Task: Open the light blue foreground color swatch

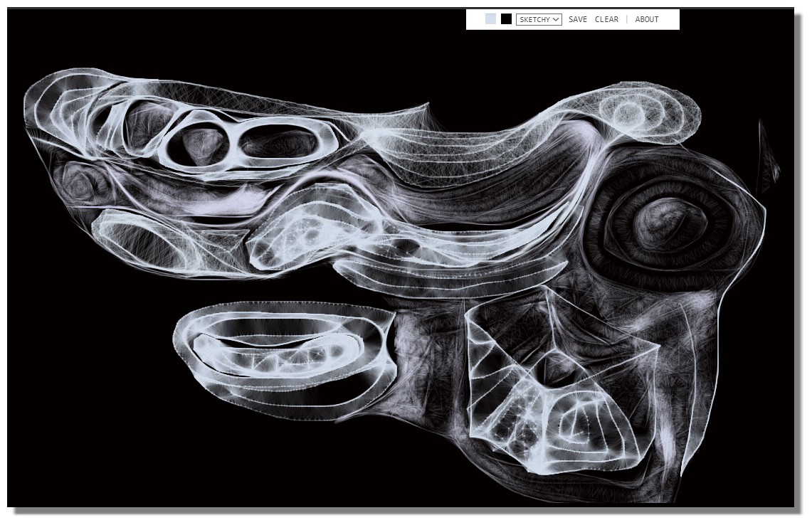Action: pos(490,19)
